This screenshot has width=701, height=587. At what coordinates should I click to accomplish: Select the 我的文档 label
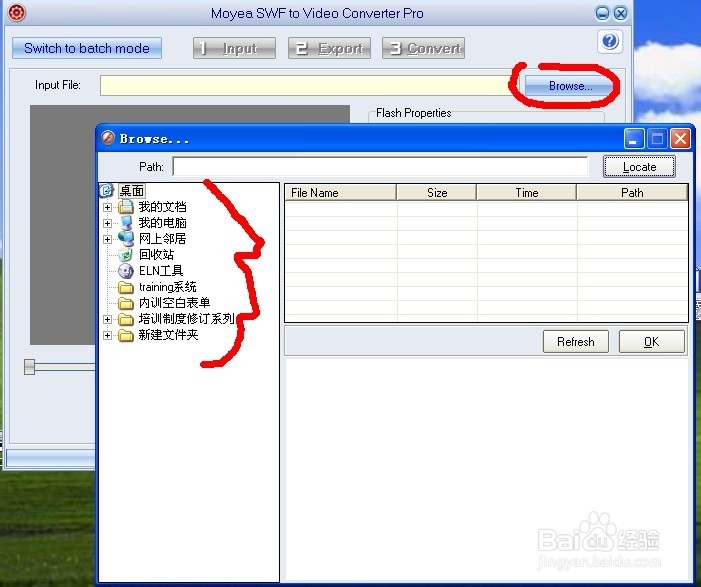(162, 207)
